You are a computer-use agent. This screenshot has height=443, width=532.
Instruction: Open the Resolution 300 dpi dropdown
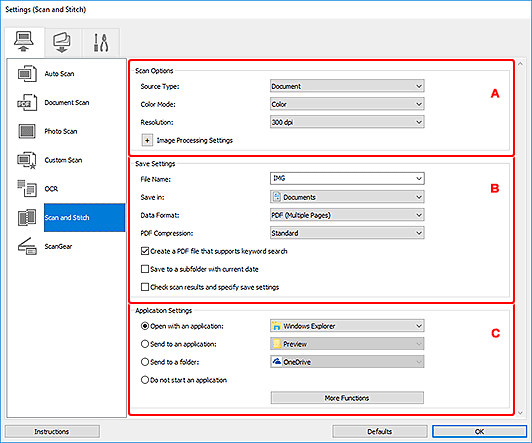point(347,122)
